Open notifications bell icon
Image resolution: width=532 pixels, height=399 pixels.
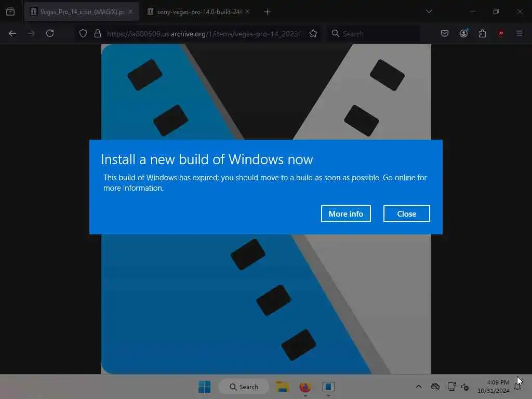[517, 387]
